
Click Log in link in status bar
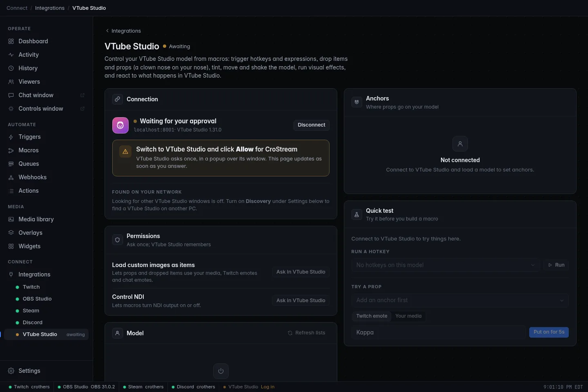click(x=268, y=387)
